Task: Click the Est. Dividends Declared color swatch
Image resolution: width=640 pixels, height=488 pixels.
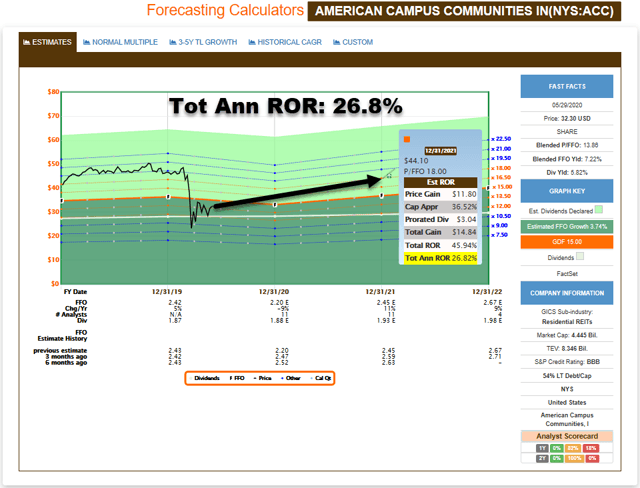Action: pyautogui.click(x=599, y=210)
